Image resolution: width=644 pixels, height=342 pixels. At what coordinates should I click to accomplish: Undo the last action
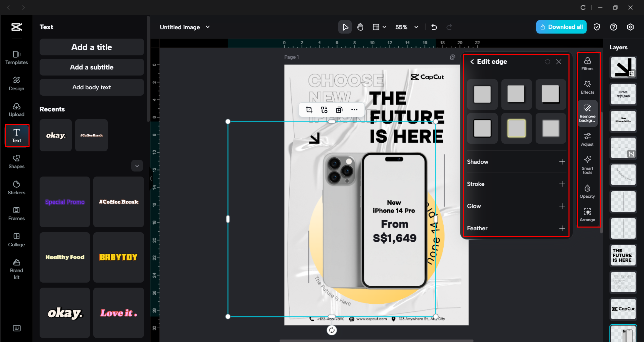click(434, 27)
